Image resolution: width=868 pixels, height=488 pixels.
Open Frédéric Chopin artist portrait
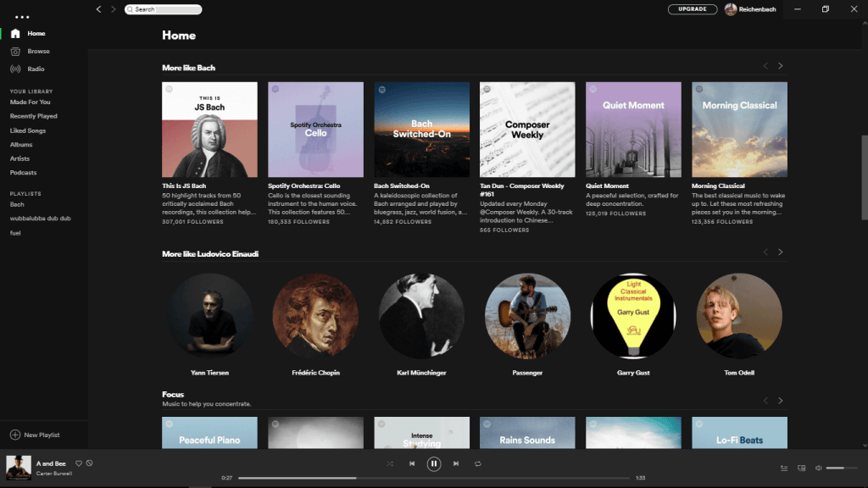pos(315,316)
